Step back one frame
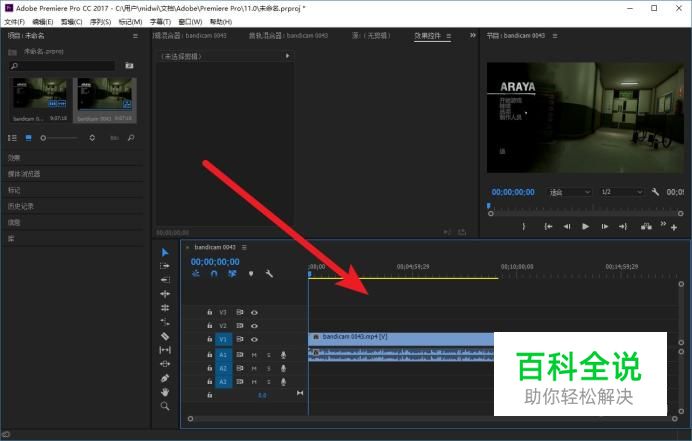This screenshot has width=692, height=441. coord(567,226)
